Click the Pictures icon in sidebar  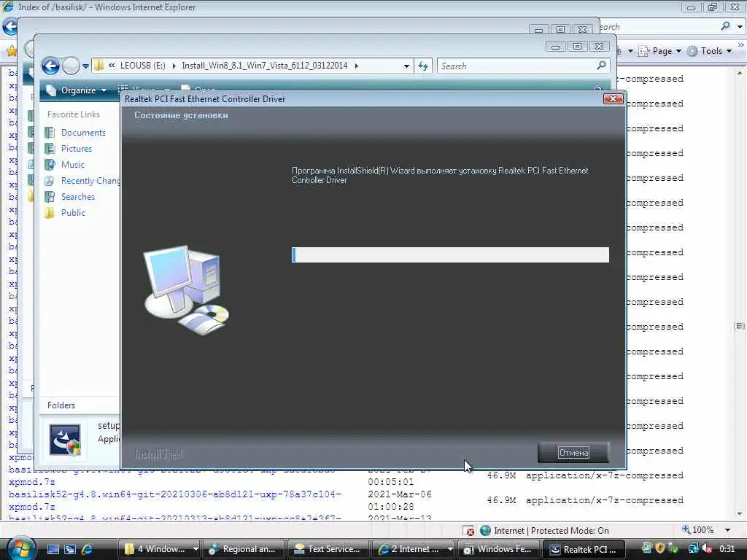pos(50,149)
